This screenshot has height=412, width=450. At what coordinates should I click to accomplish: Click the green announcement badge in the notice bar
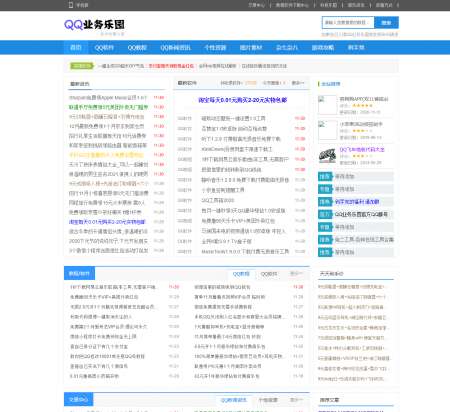point(82,66)
